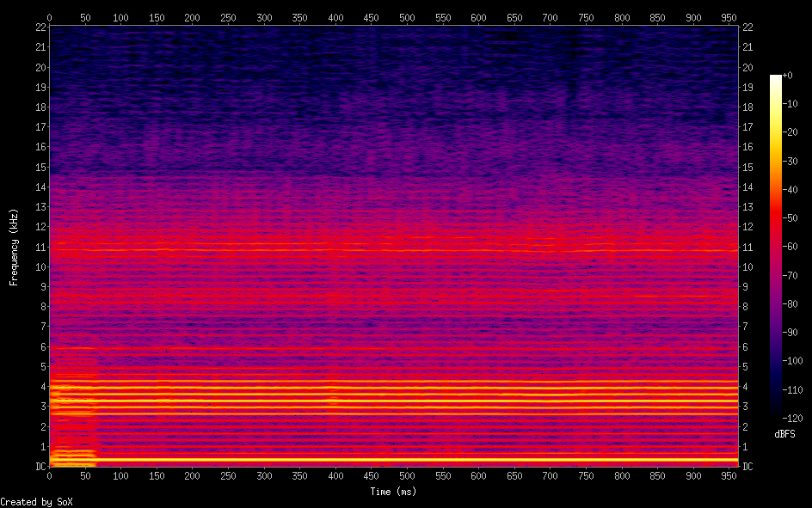
Task: Click the "Frequency (kHz)" axis label
Action: tap(14, 247)
